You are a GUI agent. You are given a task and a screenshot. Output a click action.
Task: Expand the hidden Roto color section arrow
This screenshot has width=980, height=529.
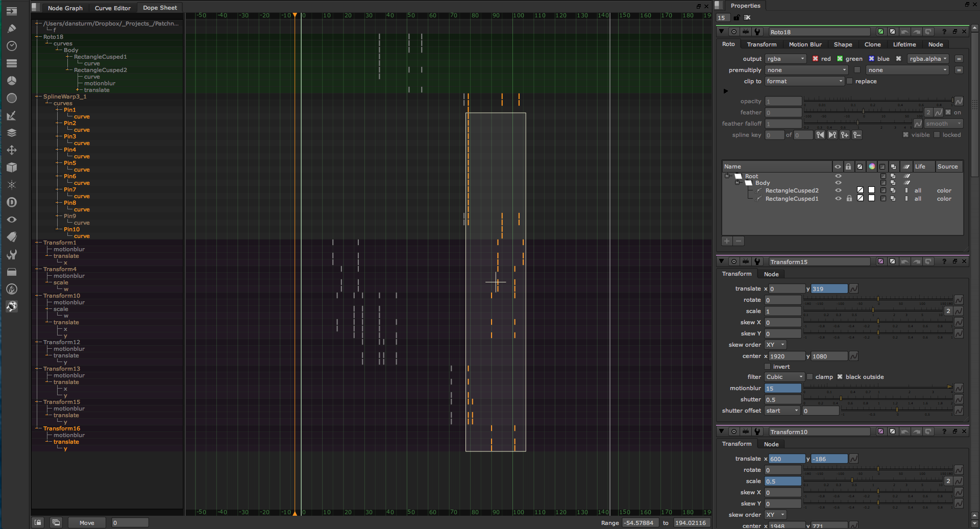(x=725, y=91)
